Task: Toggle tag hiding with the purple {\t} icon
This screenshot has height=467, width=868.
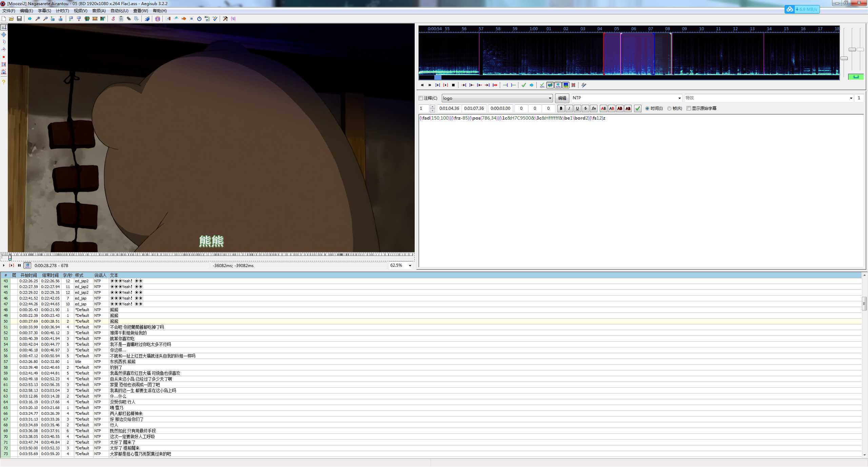Action: [x=233, y=19]
